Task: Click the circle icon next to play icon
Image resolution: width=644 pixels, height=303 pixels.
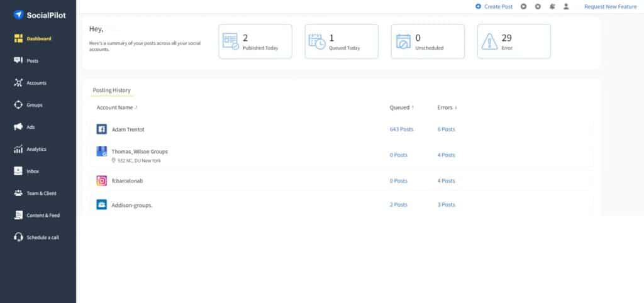Action: coord(538,6)
